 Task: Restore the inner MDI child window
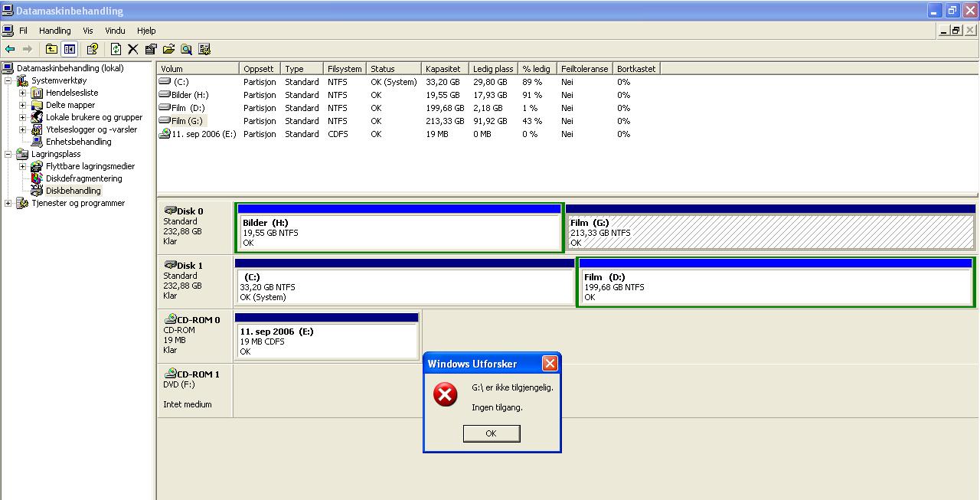(x=956, y=31)
